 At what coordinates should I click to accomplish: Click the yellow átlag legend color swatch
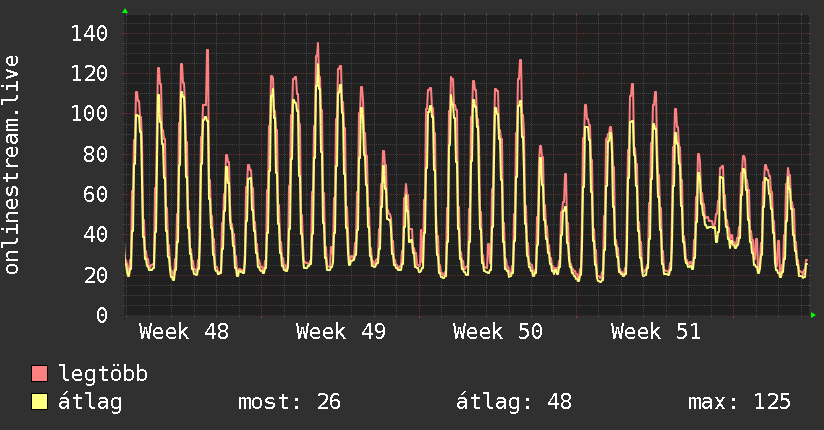click(x=39, y=402)
